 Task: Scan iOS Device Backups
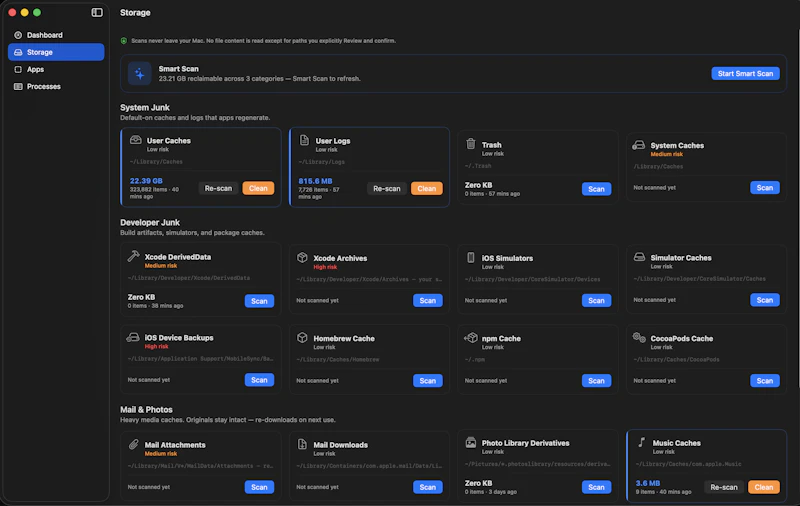click(259, 380)
